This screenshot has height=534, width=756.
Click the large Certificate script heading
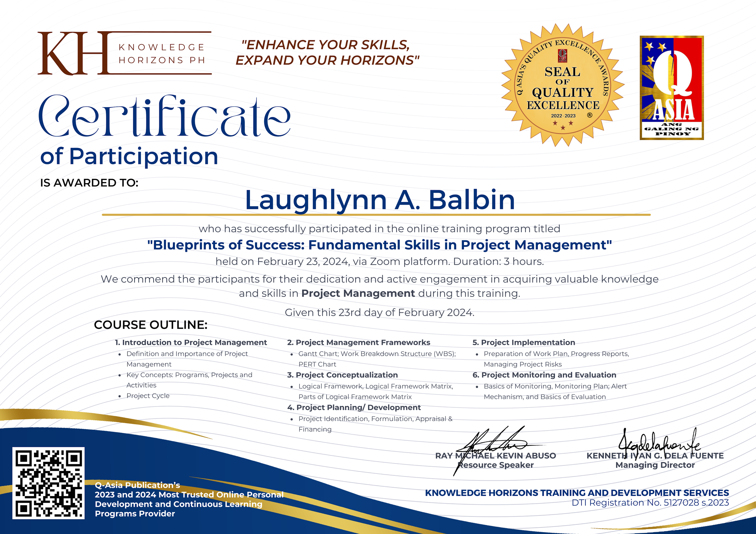click(165, 117)
